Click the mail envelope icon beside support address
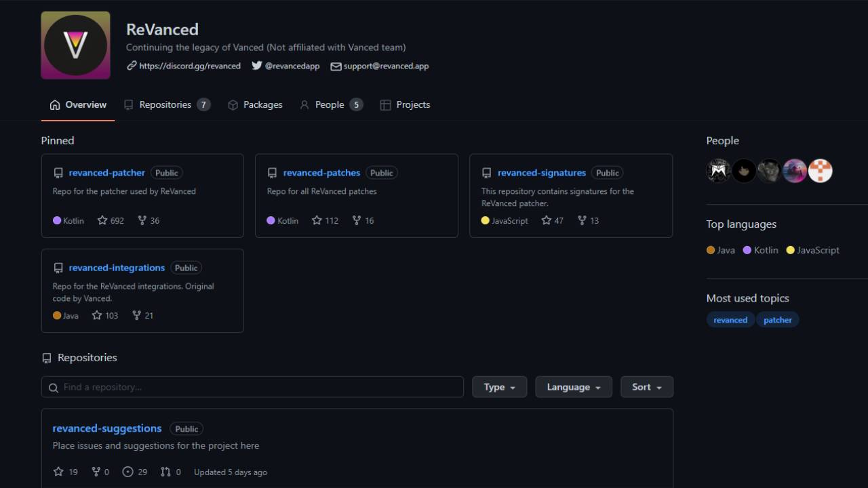The width and height of the screenshot is (868, 488). pos(336,66)
